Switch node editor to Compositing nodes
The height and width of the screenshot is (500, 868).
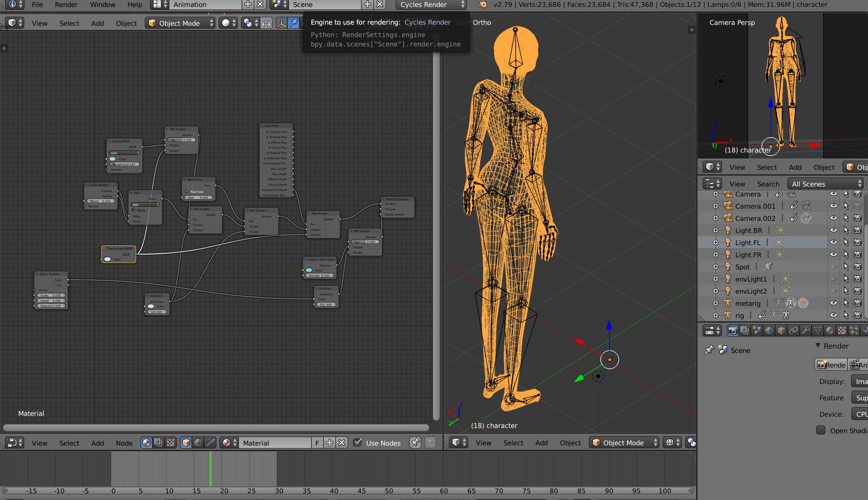click(x=158, y=443)
